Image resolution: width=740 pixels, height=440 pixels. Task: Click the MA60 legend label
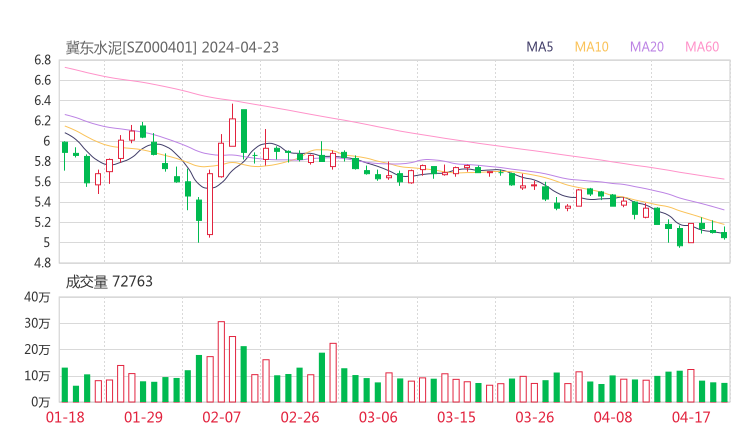pyautogui.click(x=702, y=47)
